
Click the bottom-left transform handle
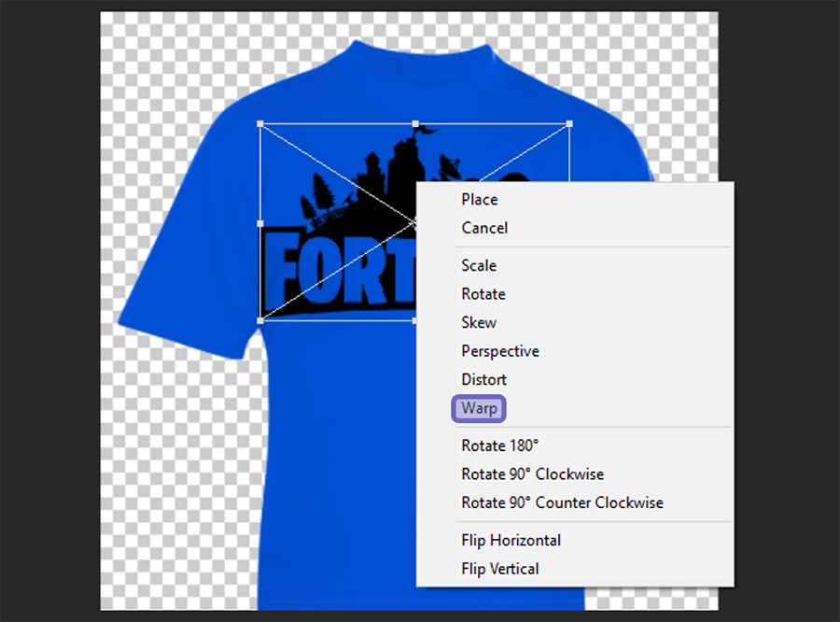click(x=260, y=320)
